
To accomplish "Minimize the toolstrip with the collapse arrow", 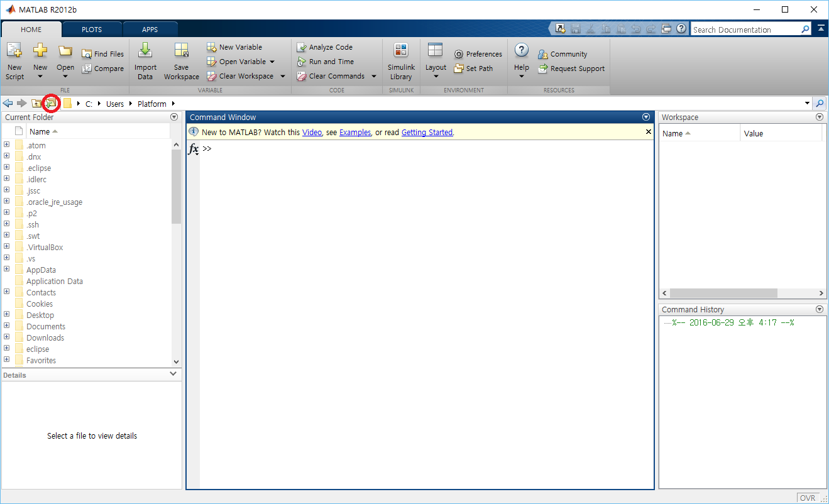I will [821, 29].
